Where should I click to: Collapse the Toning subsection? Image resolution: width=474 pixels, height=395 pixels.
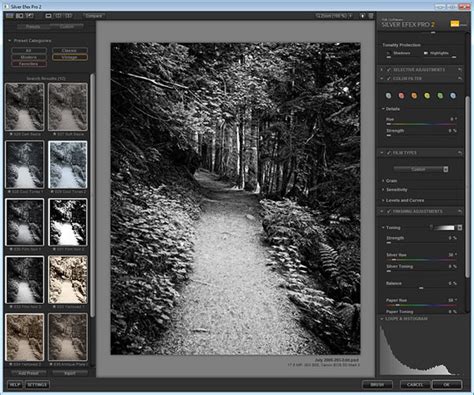point(383,228)
